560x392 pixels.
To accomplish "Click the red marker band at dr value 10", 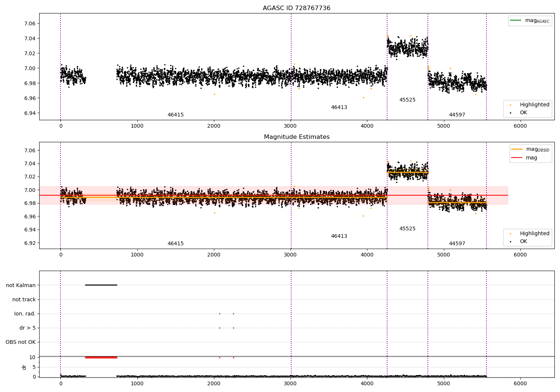I will (x=101, y=357).
